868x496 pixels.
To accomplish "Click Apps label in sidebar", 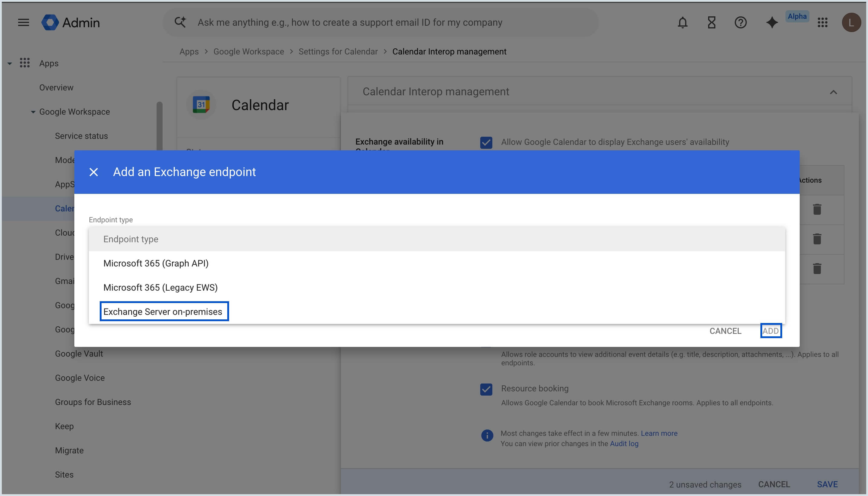I will pos(49,64).
